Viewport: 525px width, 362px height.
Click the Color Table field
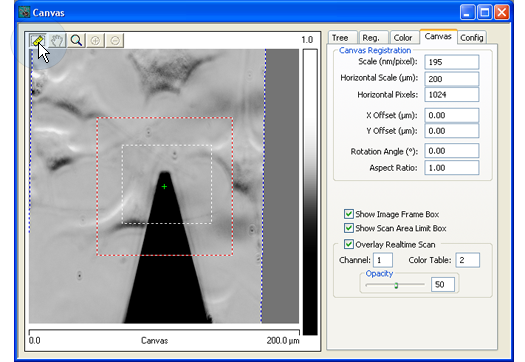468,260
